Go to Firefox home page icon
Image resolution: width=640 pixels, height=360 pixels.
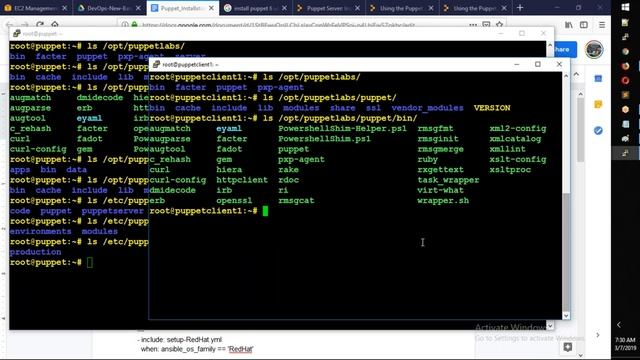pyautogui.click(x=55, y=24)
